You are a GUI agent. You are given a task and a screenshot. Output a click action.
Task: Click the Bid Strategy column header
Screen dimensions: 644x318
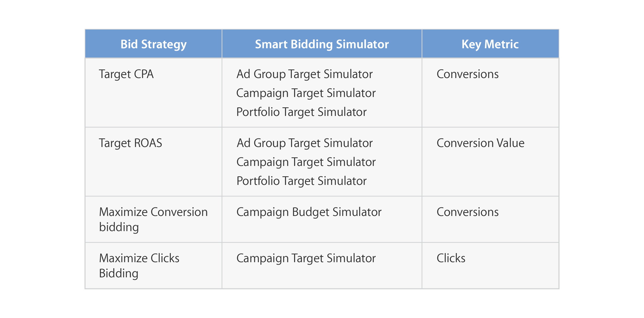tap(153, 44)
